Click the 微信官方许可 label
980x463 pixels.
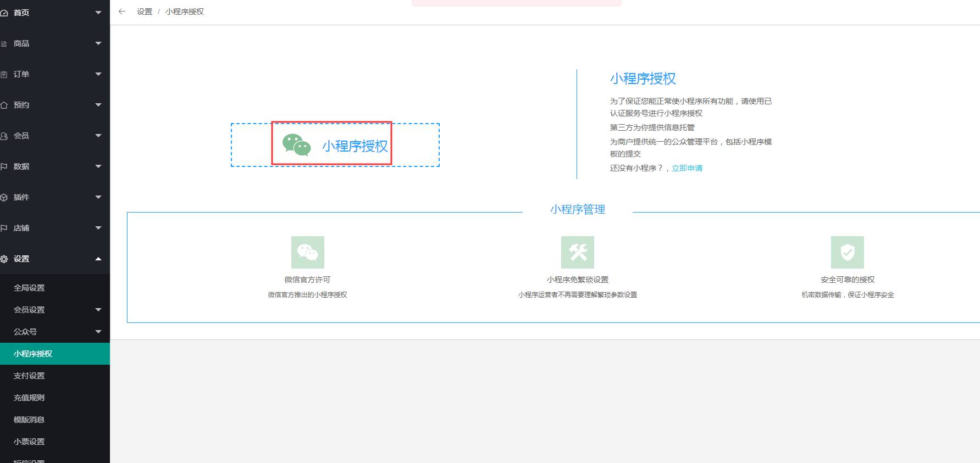(x=308, y=280)
